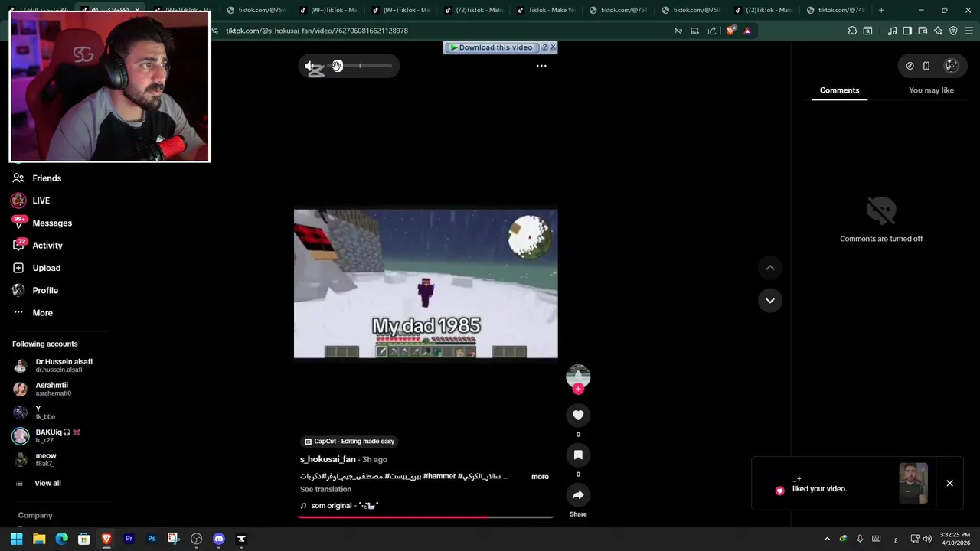The image size is (980, 551).
Task: Switch to the tiktok.com/@751 browser tab
Action: (617, 10)
